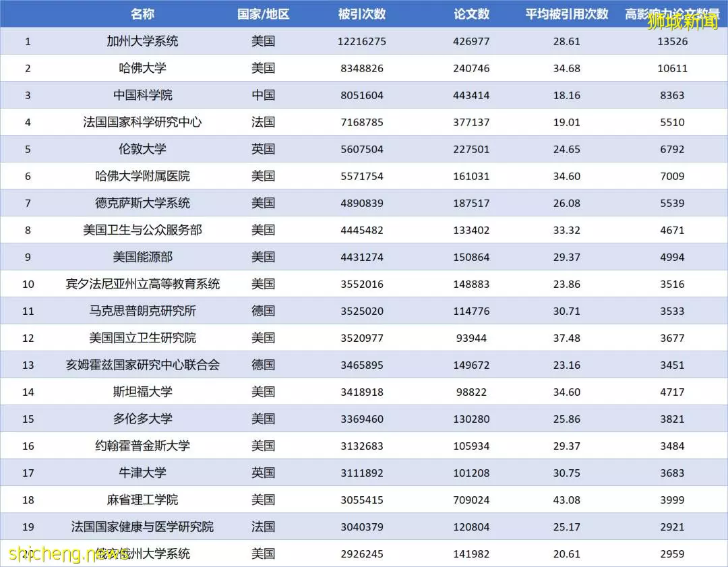The image size is (728, 567).
Task: Select the 法国国家健康与医学研究院 name cell
Action: click(142, 527)
